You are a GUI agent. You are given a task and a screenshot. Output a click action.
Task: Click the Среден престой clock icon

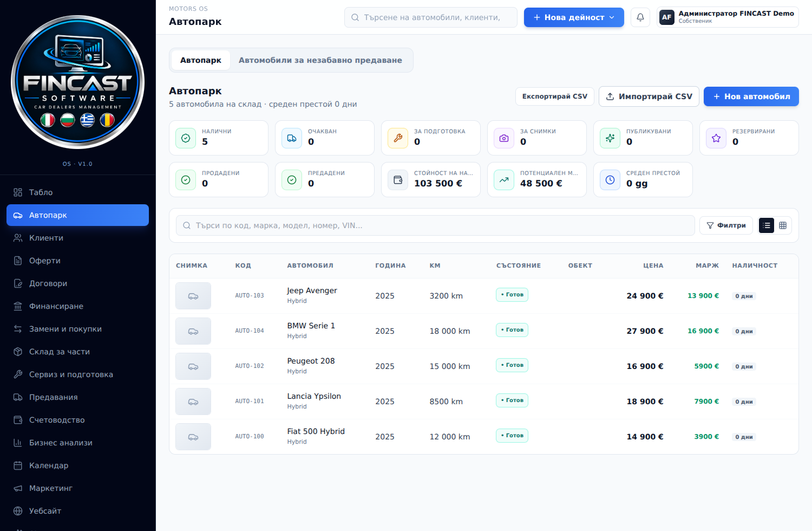point(610,180)
